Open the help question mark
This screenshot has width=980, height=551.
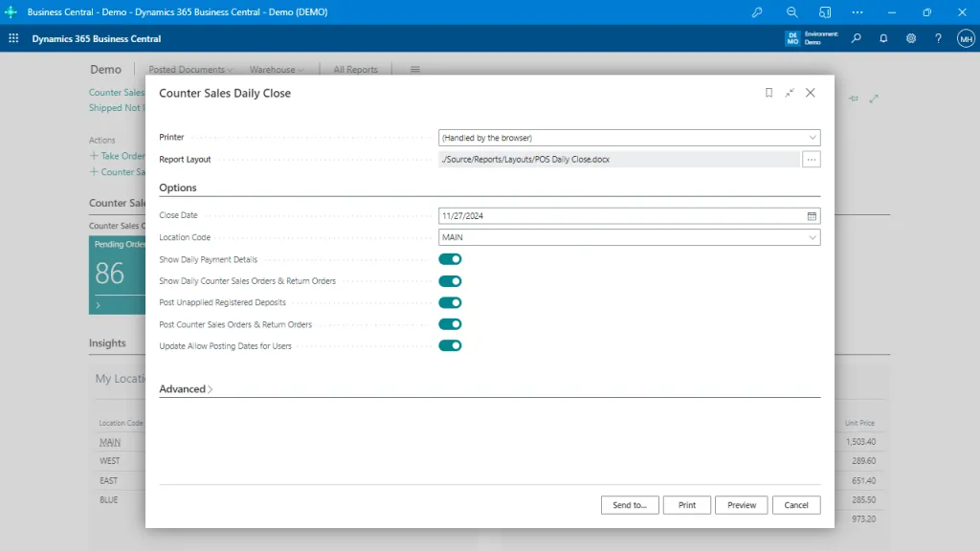click(938, 38)
